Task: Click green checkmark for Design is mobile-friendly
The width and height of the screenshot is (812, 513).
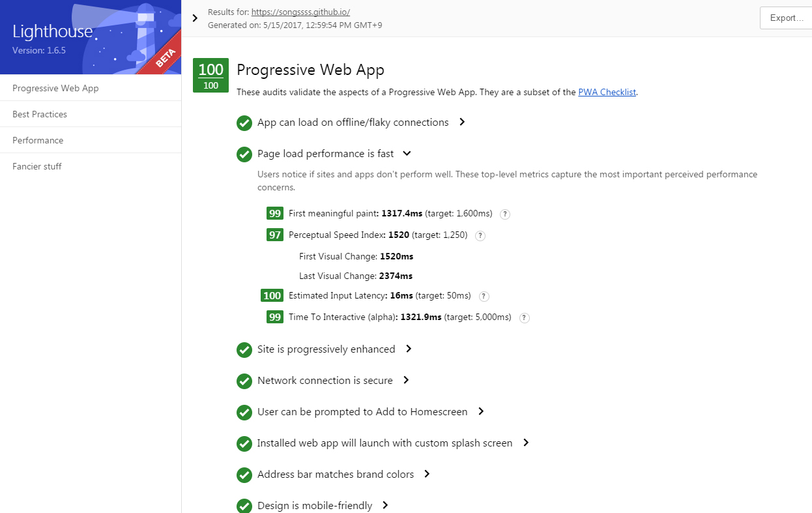Action: click(x=244, y=506)
